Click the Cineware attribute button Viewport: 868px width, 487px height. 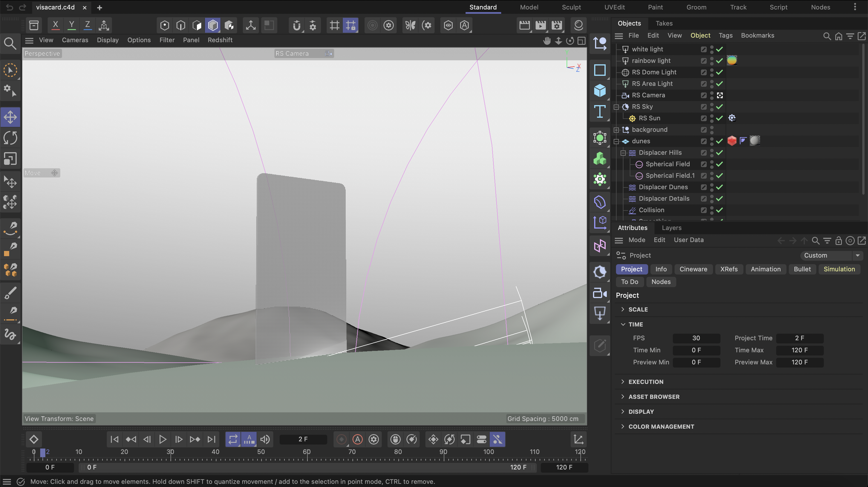(x=693, y=269)
